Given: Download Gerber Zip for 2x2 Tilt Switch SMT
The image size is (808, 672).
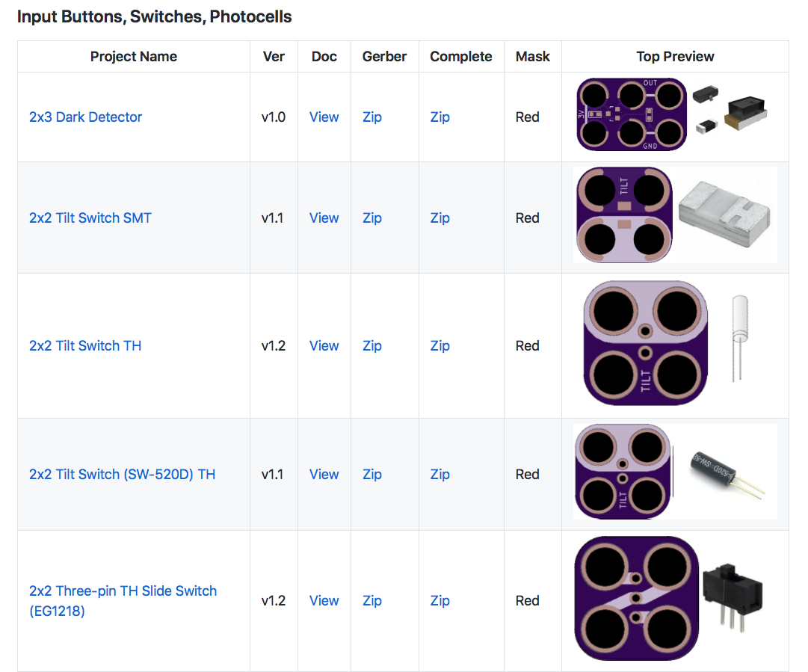Looking at the screenshot, I should tap(371, 218).
